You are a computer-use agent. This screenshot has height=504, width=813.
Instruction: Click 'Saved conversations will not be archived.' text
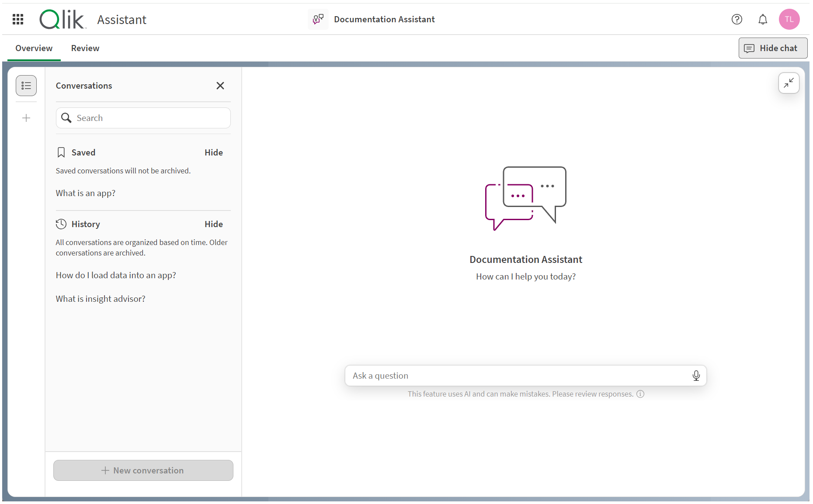click(123, 171)
